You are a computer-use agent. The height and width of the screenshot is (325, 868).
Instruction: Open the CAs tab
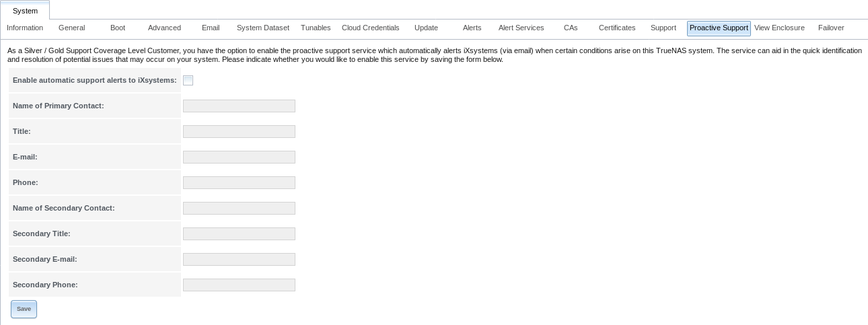(x=571, y=28)
